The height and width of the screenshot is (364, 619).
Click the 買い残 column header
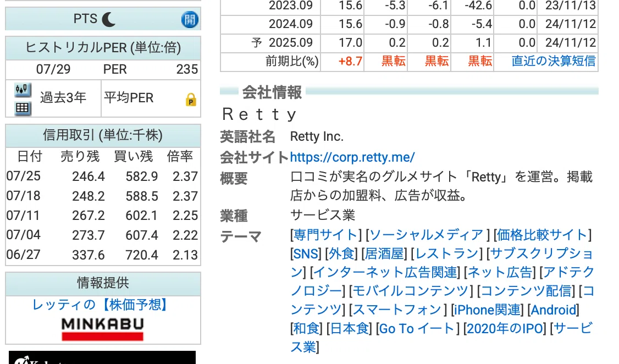pyautogui.click(x=134, y=156)
